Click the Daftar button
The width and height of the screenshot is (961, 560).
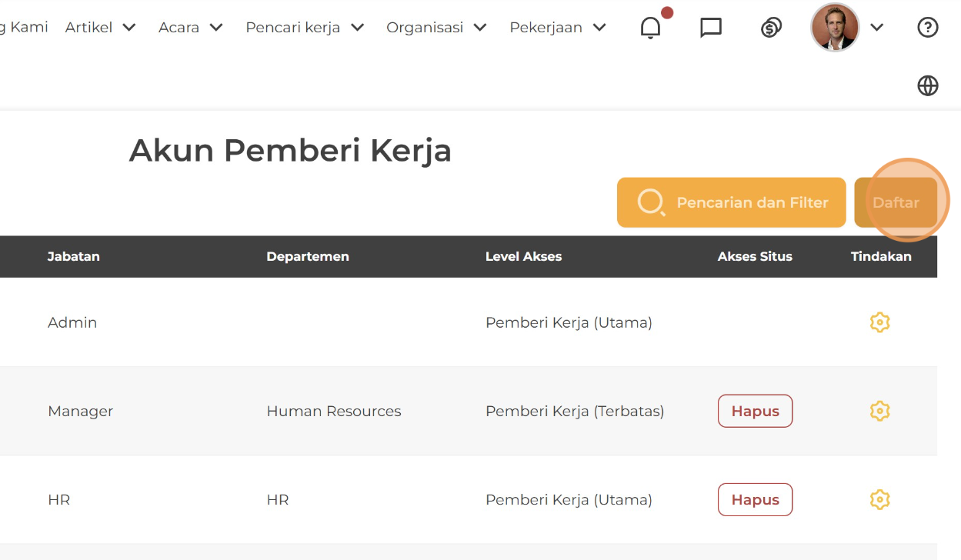(x=896, y=202)
